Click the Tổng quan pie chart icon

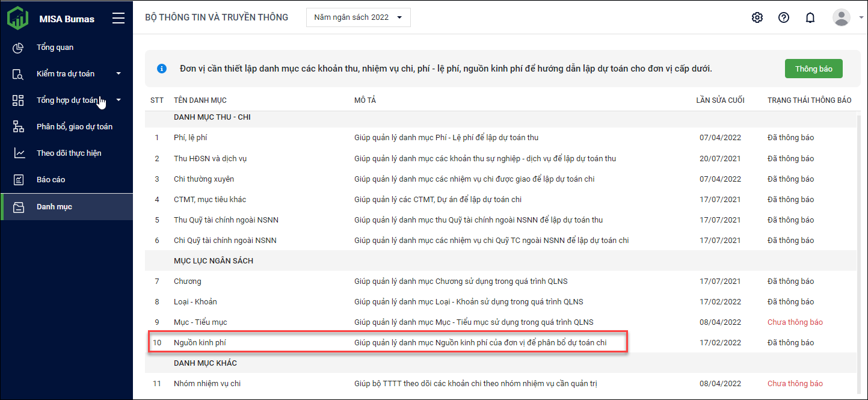pos(19,48)
